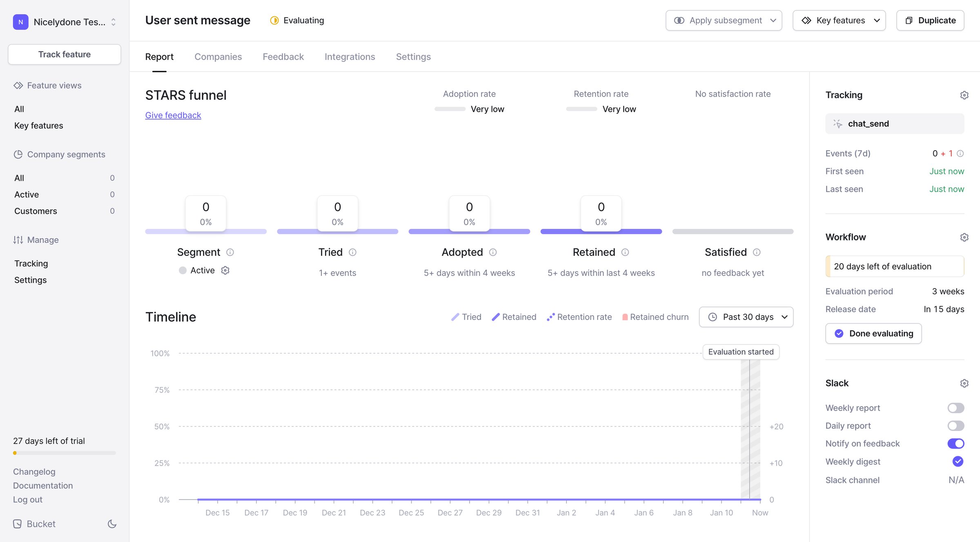Switch to the Settings tab
Viewport: 980px width, 542px height.
click(413, 57)
